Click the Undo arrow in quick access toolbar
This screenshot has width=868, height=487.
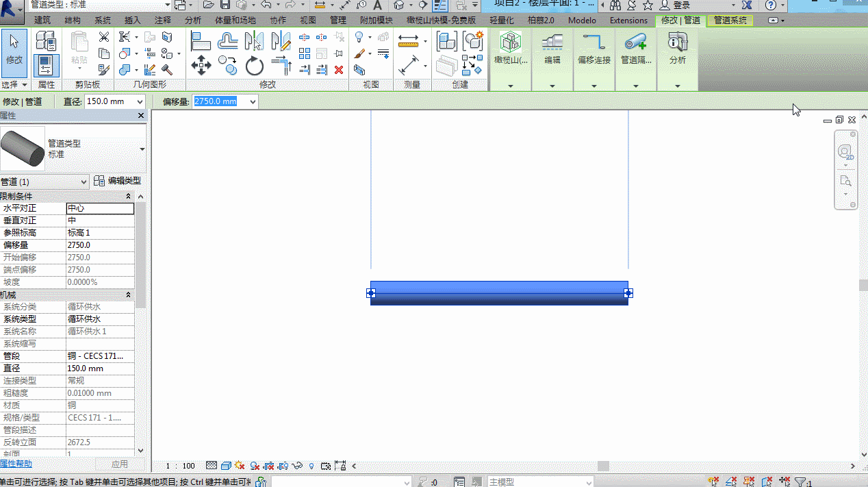coord(266,5)
